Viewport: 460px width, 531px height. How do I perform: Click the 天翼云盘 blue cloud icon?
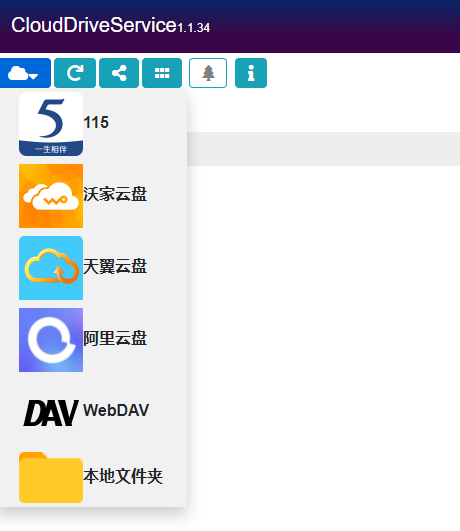pos(51,268)
